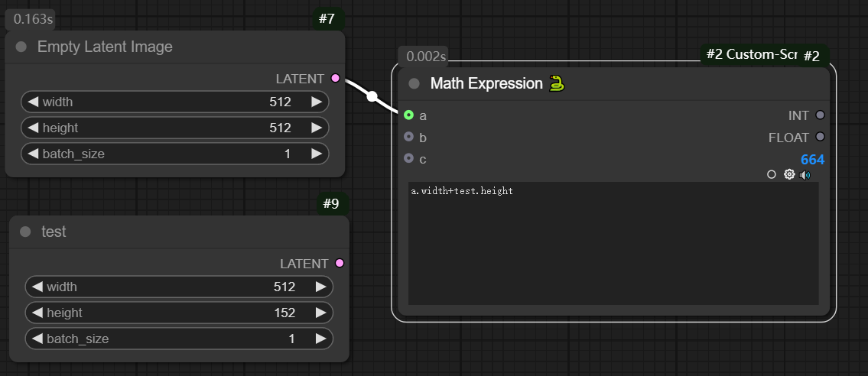Click the snake icon on Math Expression title
This screenshot has height=376, width=868.
[557, 83]
